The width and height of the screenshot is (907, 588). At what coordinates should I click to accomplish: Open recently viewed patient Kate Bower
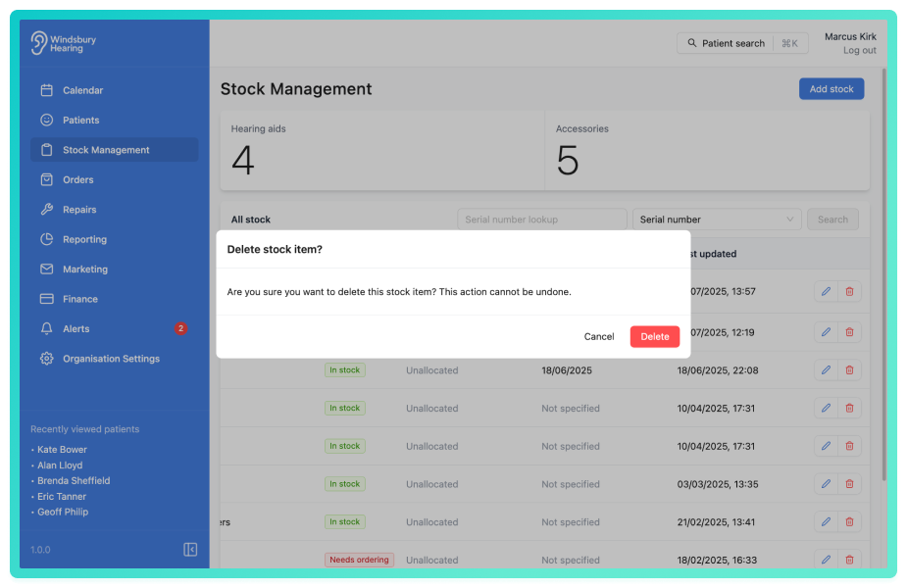point(62,449)
